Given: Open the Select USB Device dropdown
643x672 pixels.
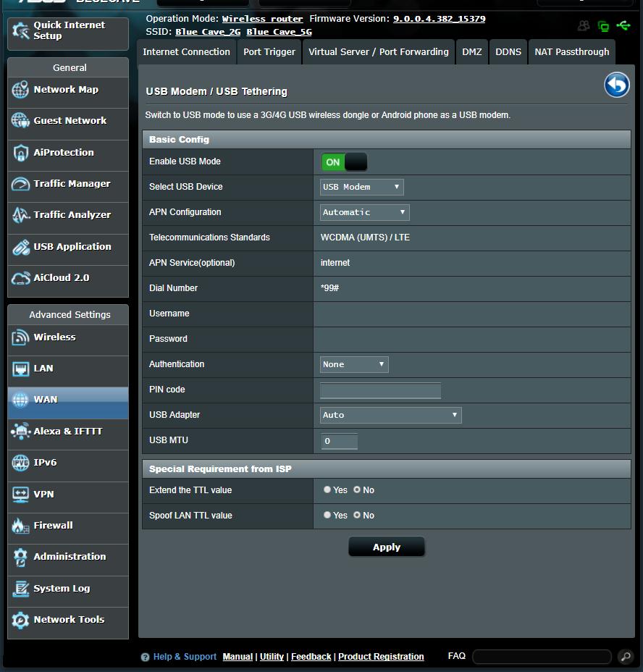Looking at the screenshot, I should (362, 187).
